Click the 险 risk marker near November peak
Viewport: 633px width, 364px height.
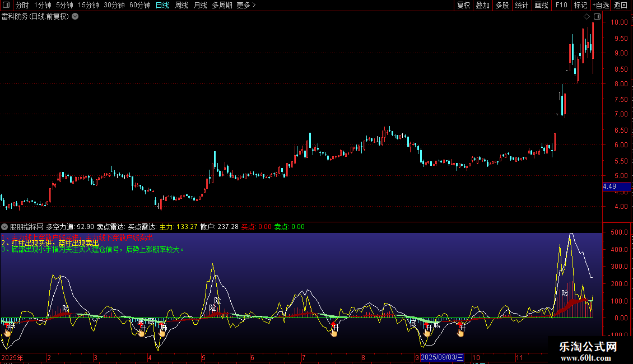click(x=565, y=293)
